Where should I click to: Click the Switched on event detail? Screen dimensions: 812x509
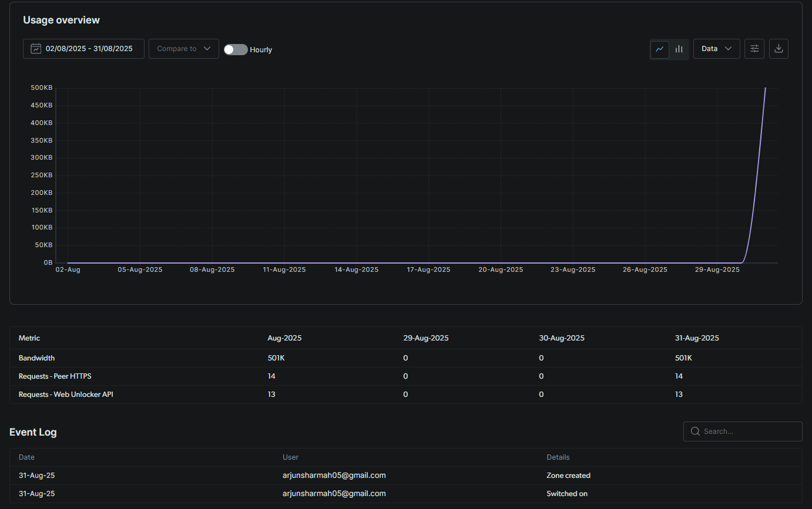click(x=567, y=494)
